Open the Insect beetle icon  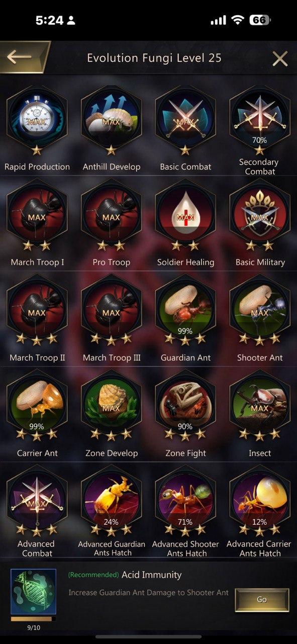259,407
